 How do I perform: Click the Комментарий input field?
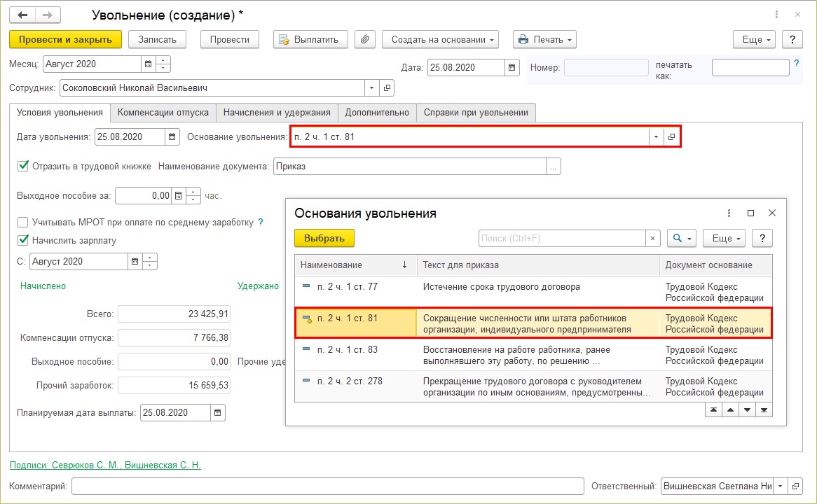pyautogui.click(x=328, y=486)
